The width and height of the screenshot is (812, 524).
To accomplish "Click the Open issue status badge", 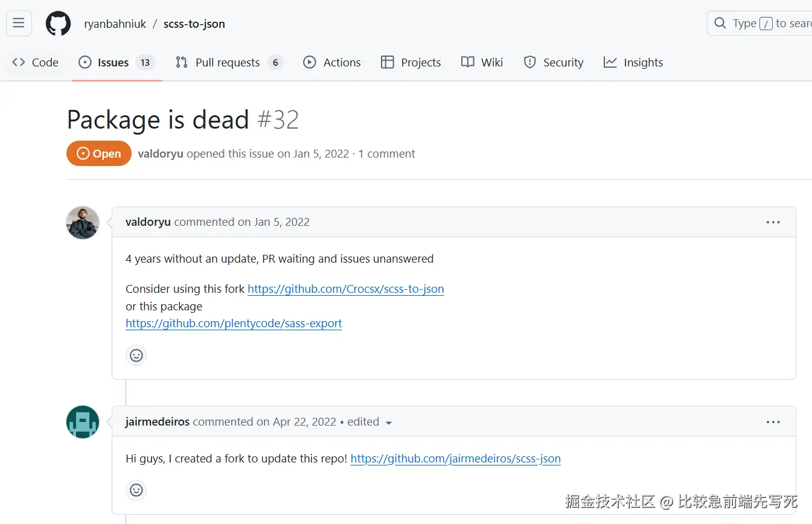I will pos(99,153).
